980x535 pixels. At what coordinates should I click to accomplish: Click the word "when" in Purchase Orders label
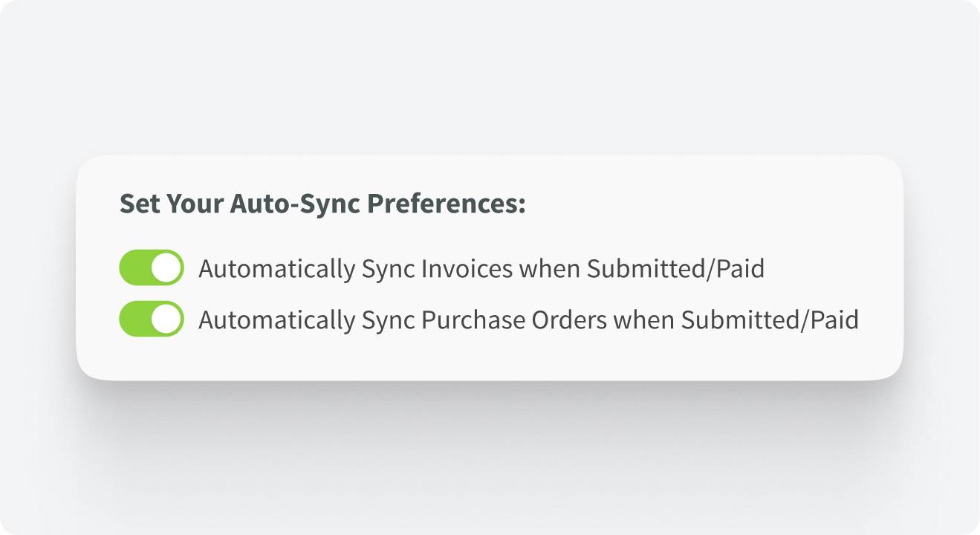click(642, 320)
